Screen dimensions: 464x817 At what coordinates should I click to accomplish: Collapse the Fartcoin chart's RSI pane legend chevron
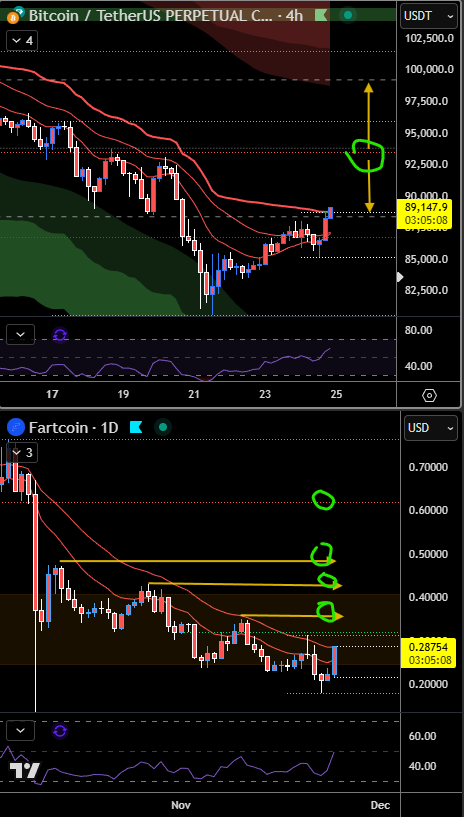(21, 731)
